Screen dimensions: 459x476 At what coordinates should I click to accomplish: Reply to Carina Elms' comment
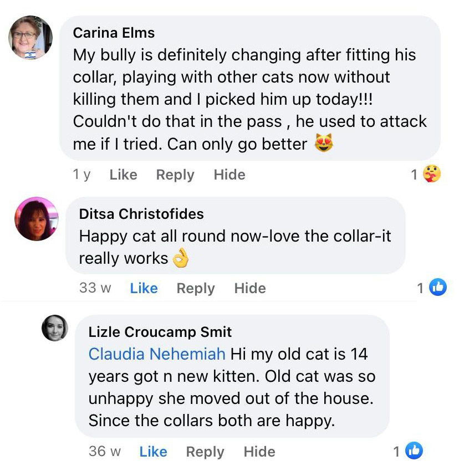pyautogui.click(x=175, y=175)
